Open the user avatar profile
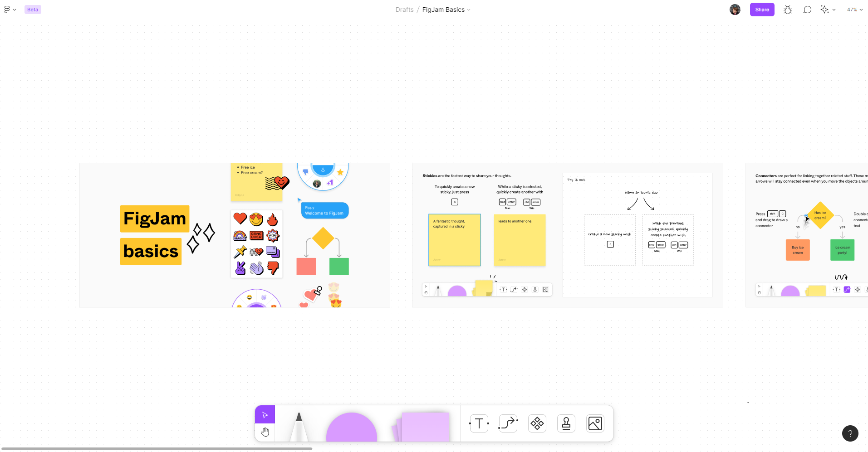Screen dimensions: 868x452 pyautogui.click(x=735, y=10)
